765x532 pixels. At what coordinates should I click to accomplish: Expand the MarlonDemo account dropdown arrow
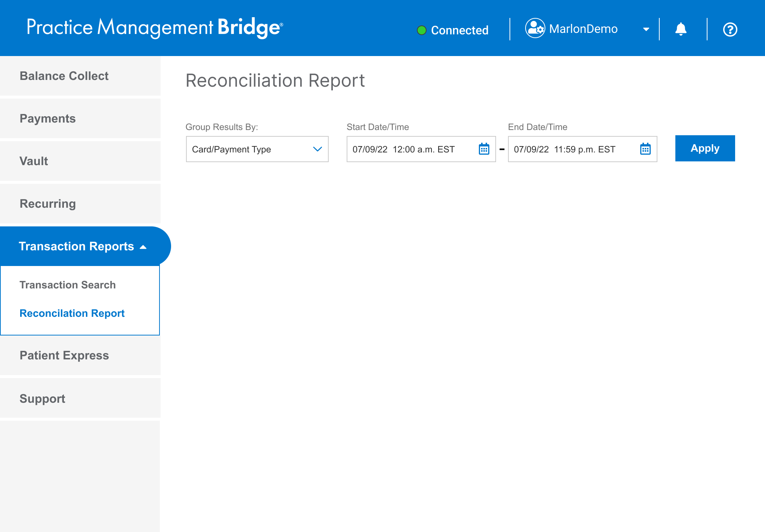pos(646,30)
